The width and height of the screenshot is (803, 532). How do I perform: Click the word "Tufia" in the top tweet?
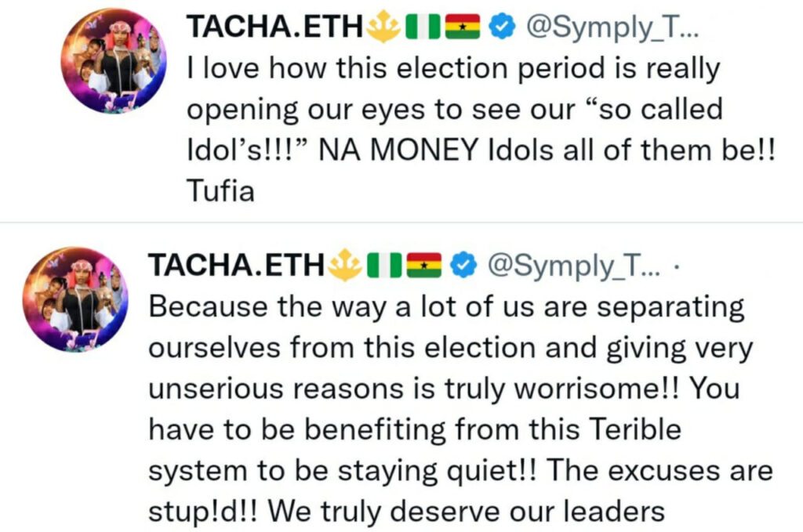point(220,192)
